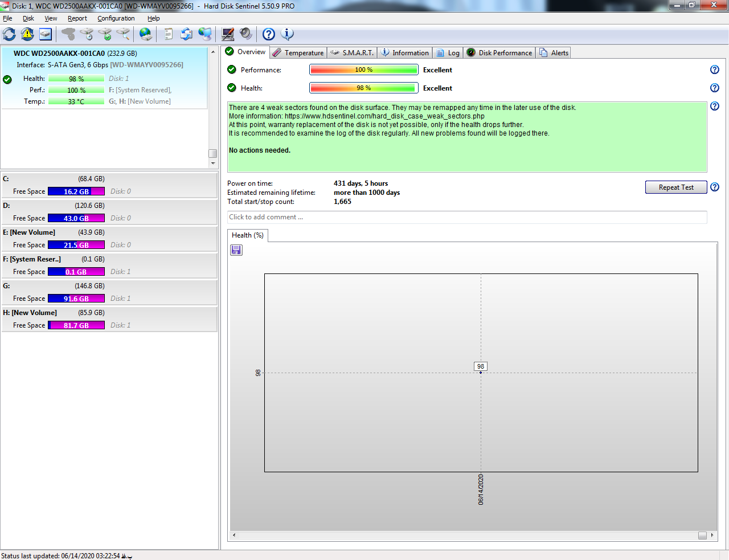Open the View menu

pyautogui.click(x=51, y=18)
